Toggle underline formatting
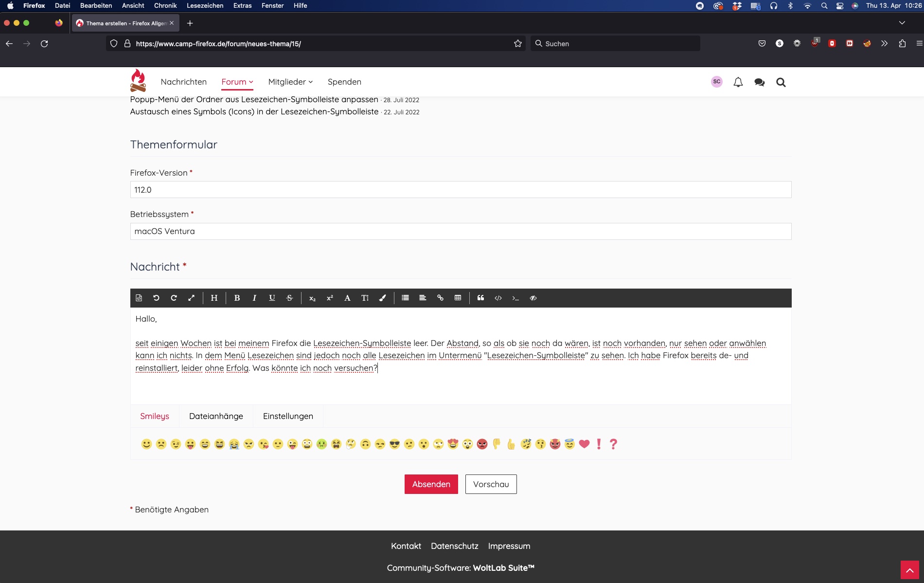 click(x=272, y=298)
